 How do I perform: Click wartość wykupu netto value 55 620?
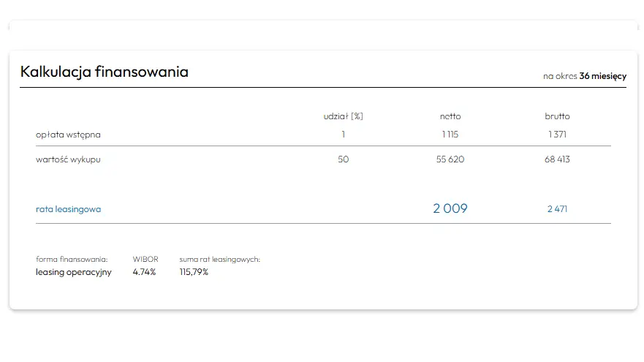450,159
